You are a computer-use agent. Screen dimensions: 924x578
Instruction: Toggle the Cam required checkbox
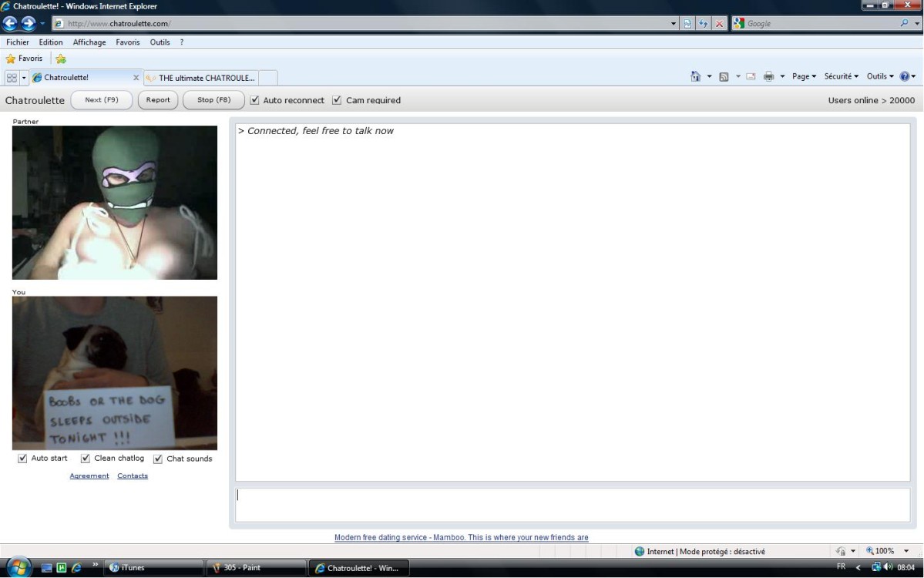click(337, 100)
